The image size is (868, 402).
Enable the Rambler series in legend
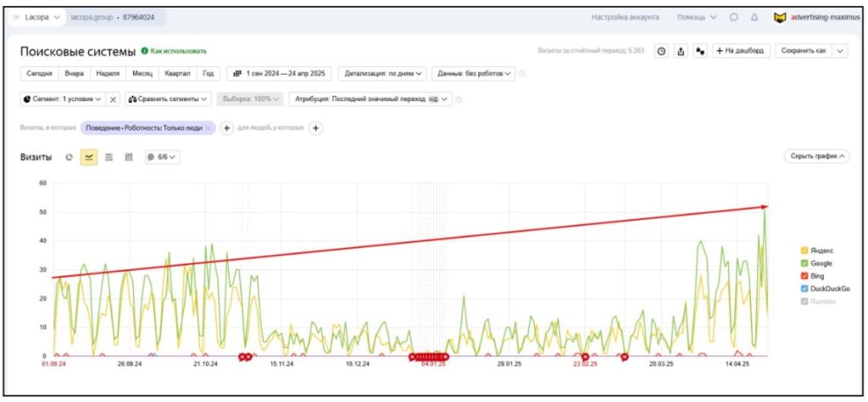(804, 301)
